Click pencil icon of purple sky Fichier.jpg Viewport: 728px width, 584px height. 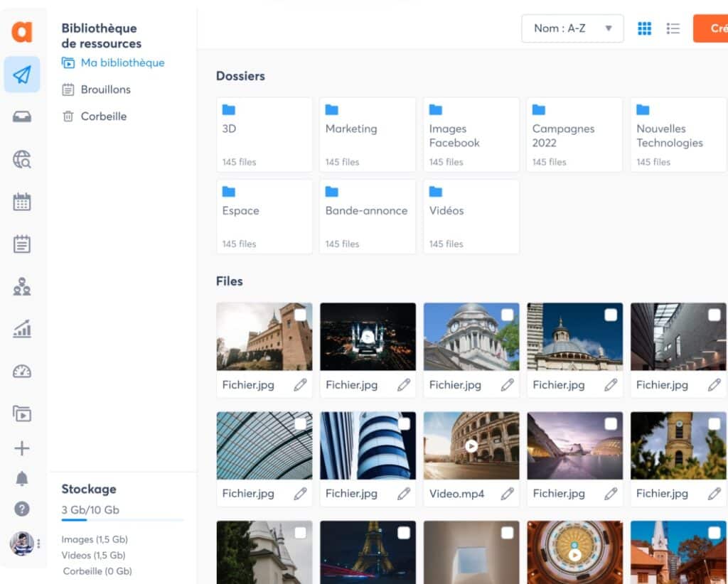point(611,494)
